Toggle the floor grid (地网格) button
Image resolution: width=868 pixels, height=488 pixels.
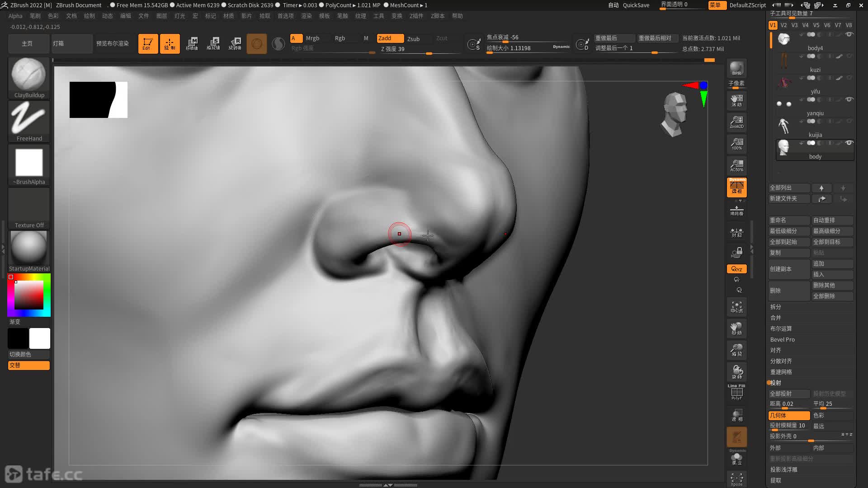tap(737, 211)
